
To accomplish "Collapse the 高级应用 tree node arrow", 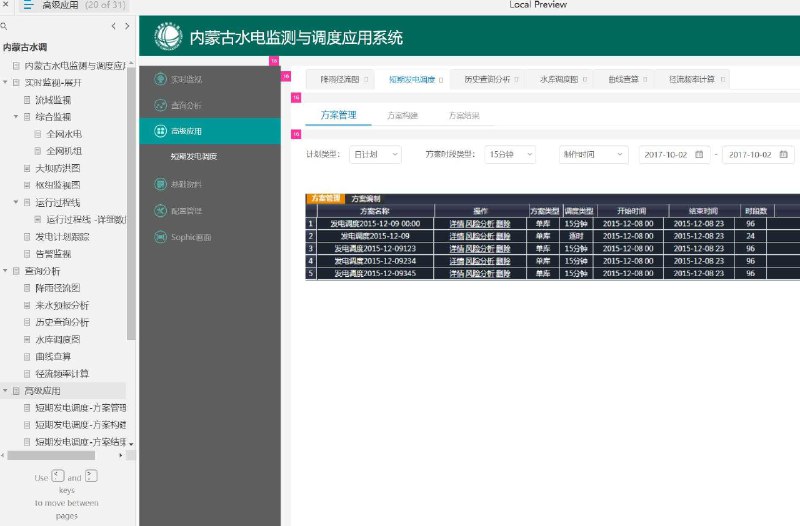I will pos(5,390).
